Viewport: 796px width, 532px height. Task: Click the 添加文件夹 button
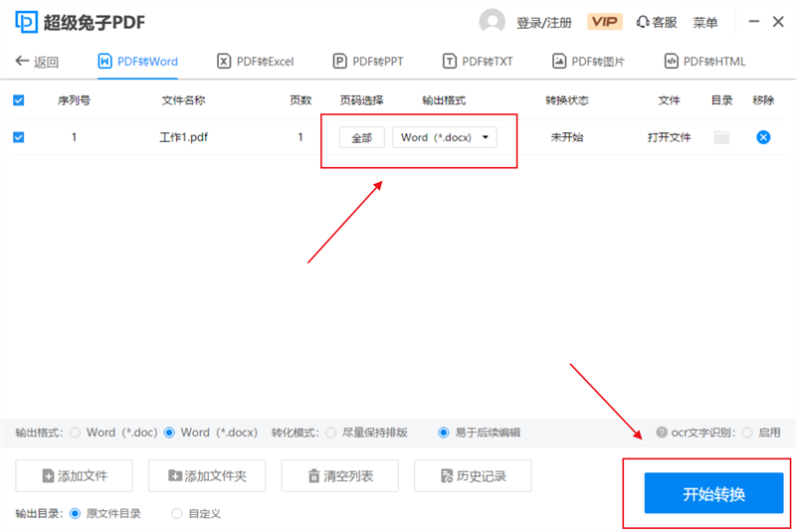pos(207,475)
